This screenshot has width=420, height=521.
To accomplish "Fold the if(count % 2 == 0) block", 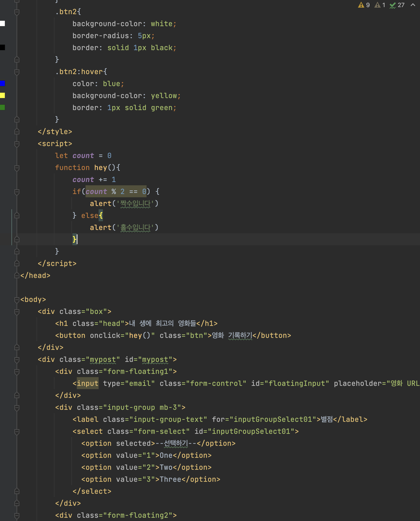I will coord(17,192).
